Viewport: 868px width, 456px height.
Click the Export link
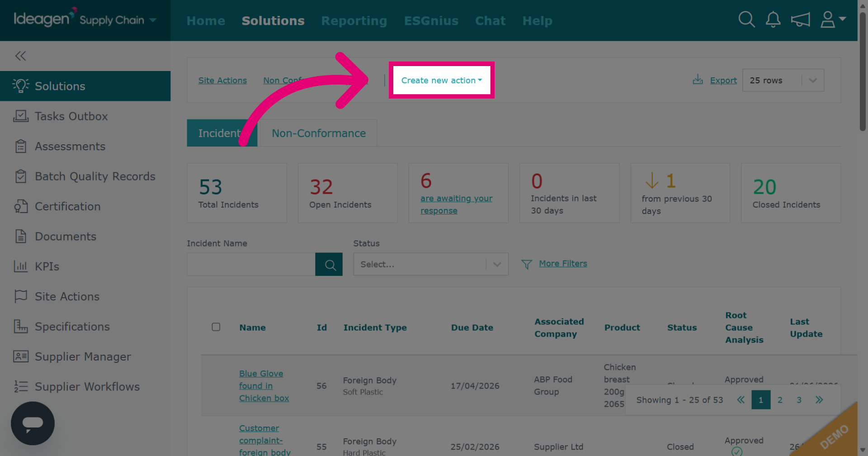pos(723,80)
